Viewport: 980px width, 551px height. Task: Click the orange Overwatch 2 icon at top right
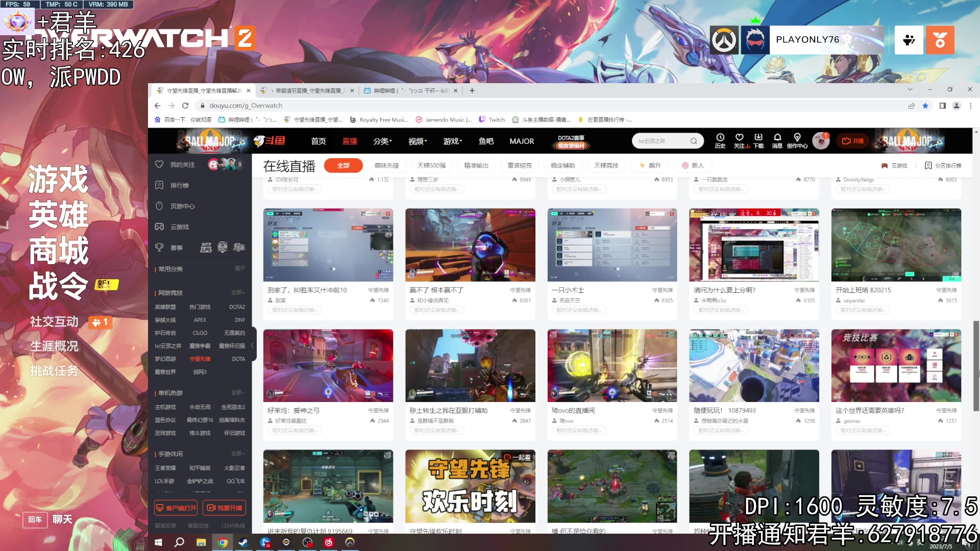[x=940, y=40]
